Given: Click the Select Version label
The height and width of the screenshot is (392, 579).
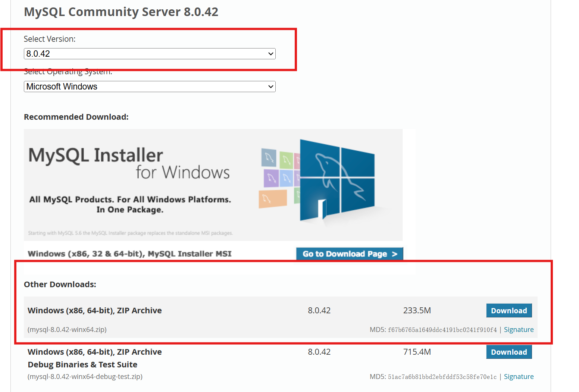Looking at the screenshot, I should 50,39.
